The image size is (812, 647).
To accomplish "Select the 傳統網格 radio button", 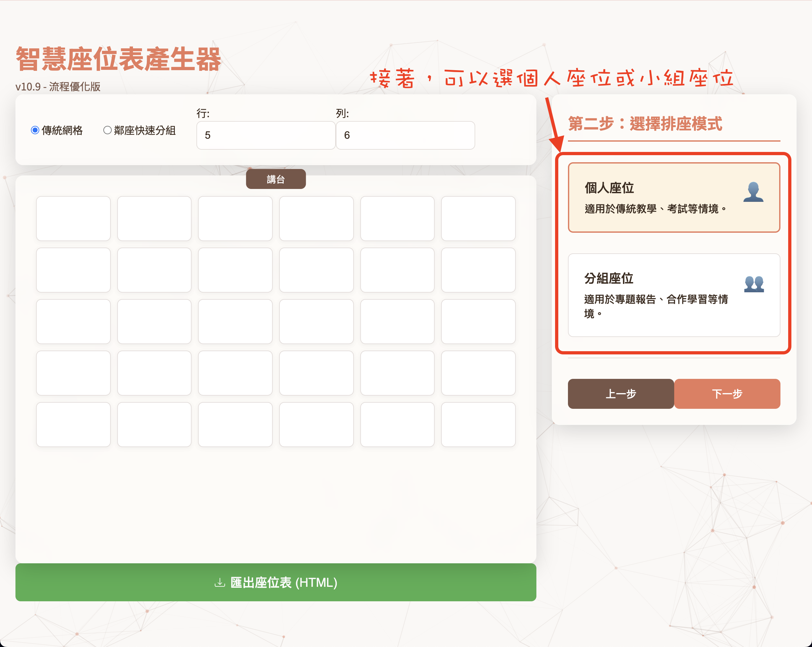I will [x=35, y=130].
